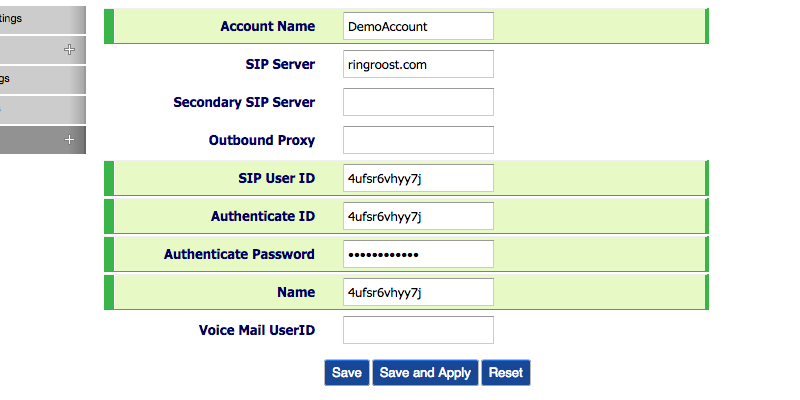The width and height of the screenshot is (800, 400).
Task: Click the Save button
Action: pos(346,373)
